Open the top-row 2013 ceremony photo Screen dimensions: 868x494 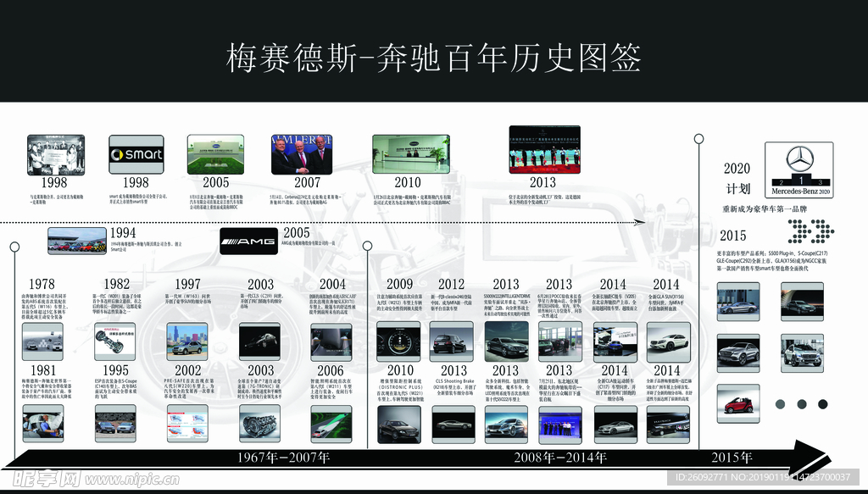(545, 149)
